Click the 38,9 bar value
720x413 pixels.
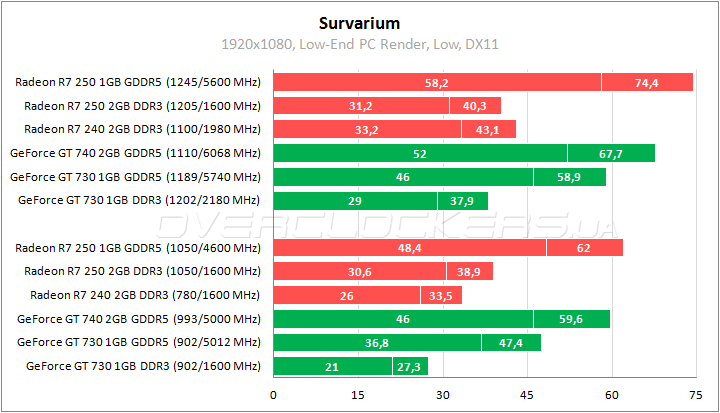pyautogui.click(x=468, y=272)
